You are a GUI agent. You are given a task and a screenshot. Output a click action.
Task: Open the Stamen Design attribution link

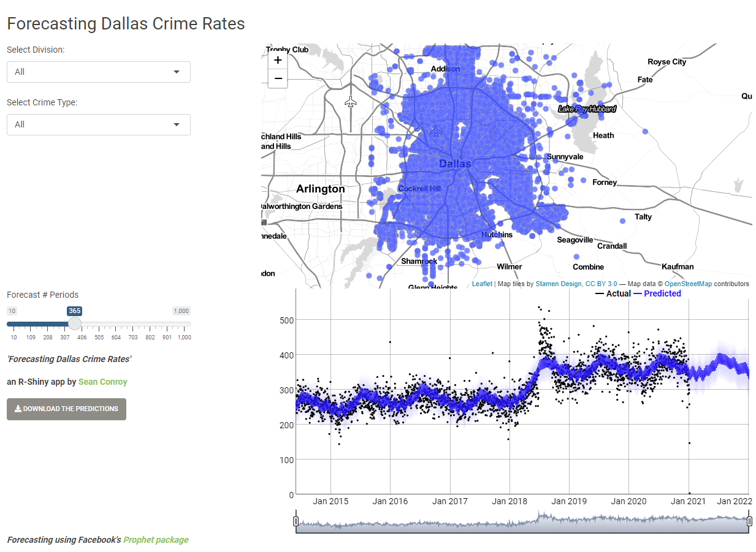(559, 284)
